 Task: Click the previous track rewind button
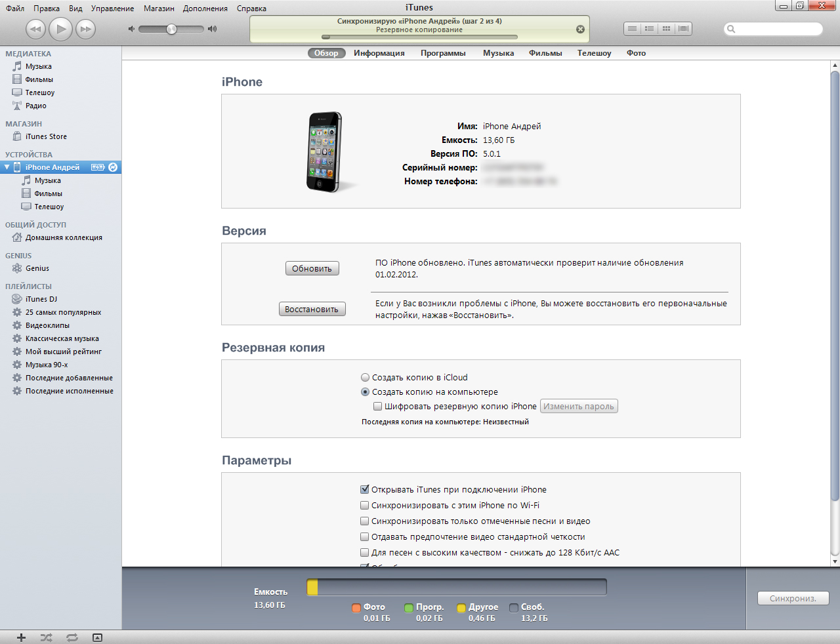(x=35, y=29)
